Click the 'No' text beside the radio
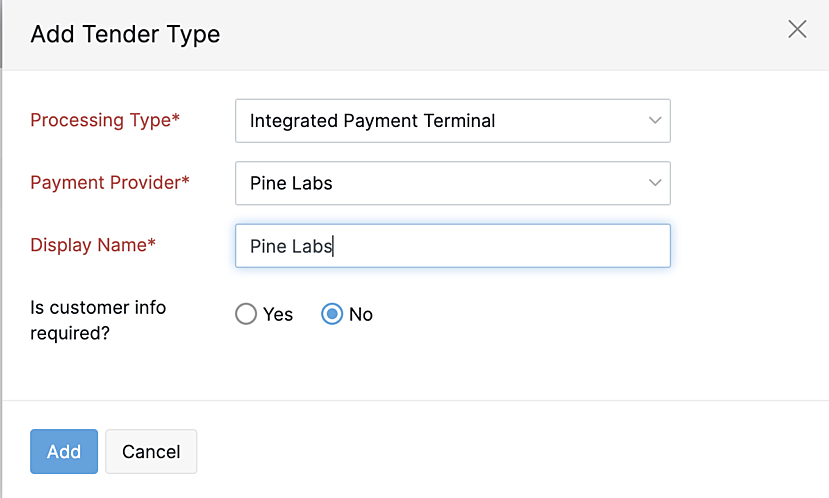Image resolution: width=829 pixels, height=498 pixels. coord(361,315)
